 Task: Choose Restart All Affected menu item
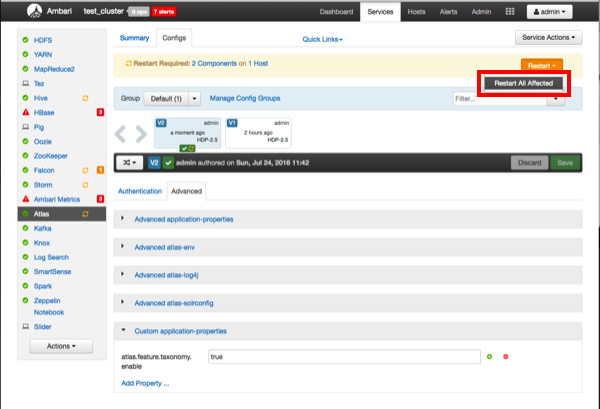point(523,83)
